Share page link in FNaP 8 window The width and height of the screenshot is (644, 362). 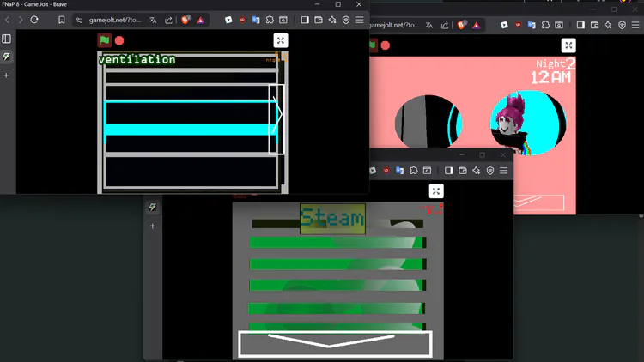point(169,20)
